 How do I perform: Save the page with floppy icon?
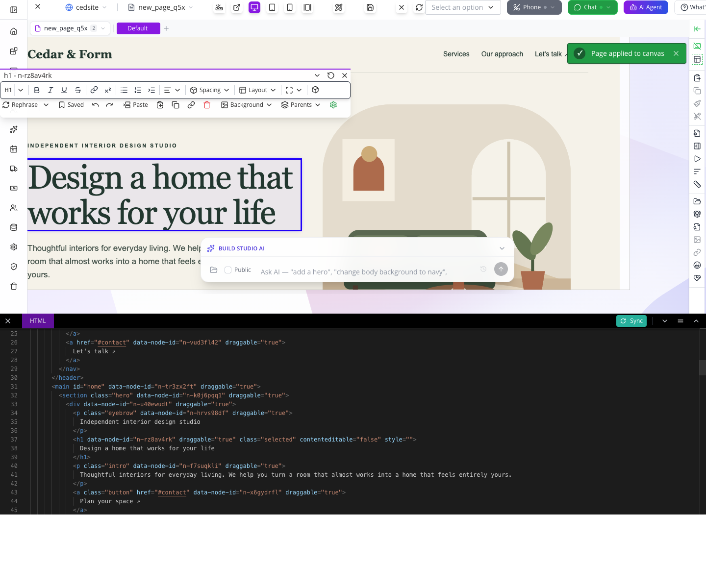coord(370,7)
